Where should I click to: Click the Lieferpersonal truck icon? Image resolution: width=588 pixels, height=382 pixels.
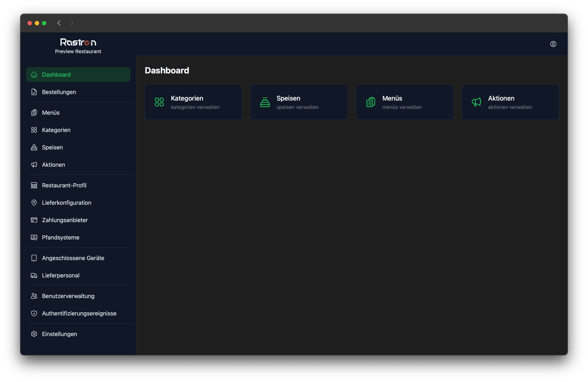pos(34,275)
